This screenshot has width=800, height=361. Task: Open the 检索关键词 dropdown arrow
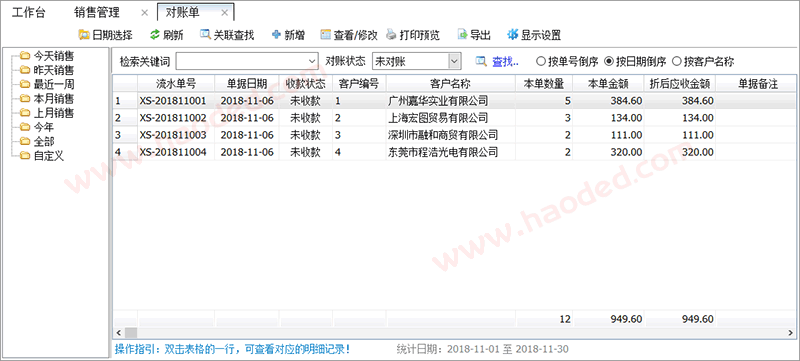click(312, 61)
